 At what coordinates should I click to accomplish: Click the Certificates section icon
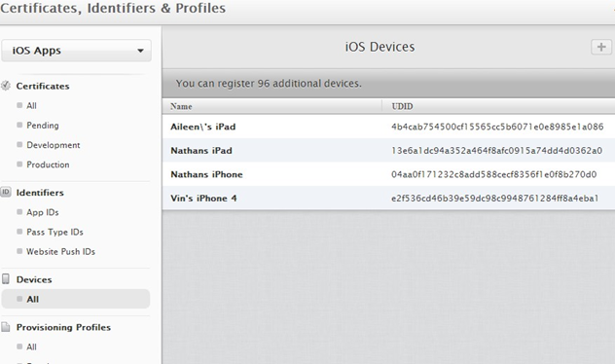point(6,86)
